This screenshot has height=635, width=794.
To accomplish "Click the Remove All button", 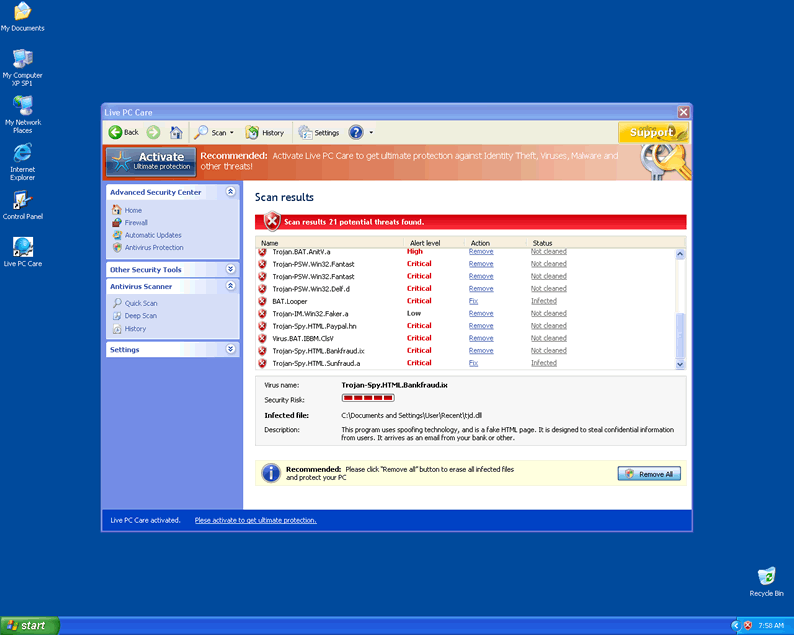I will pos(649,474).
